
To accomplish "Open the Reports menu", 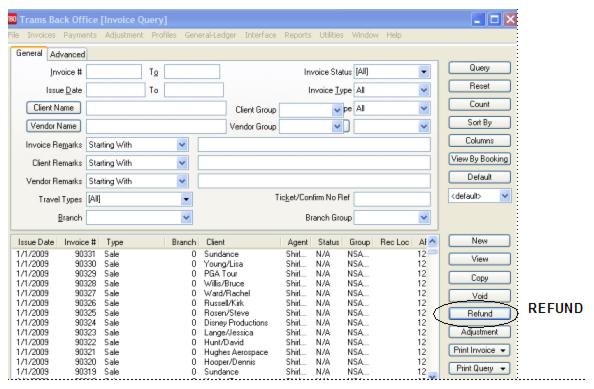I will tap(297, 35).
